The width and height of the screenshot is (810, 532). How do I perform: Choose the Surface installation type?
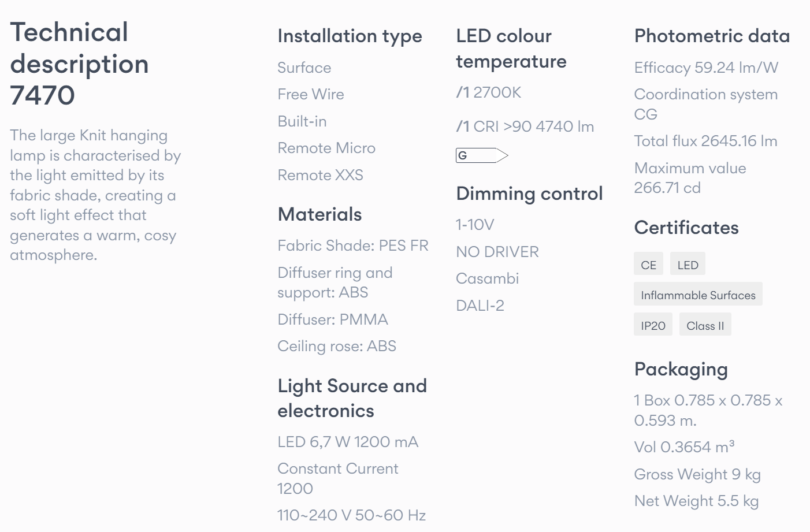304,68
